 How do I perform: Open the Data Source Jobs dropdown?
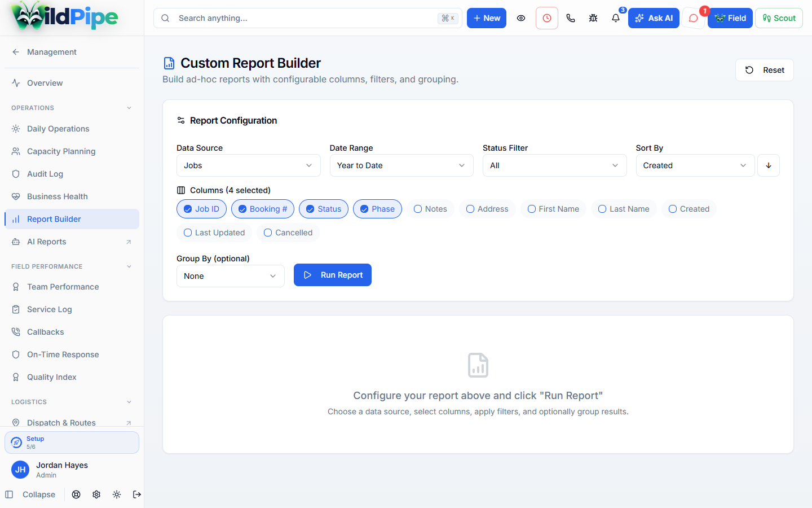click(x=249, y=165)
